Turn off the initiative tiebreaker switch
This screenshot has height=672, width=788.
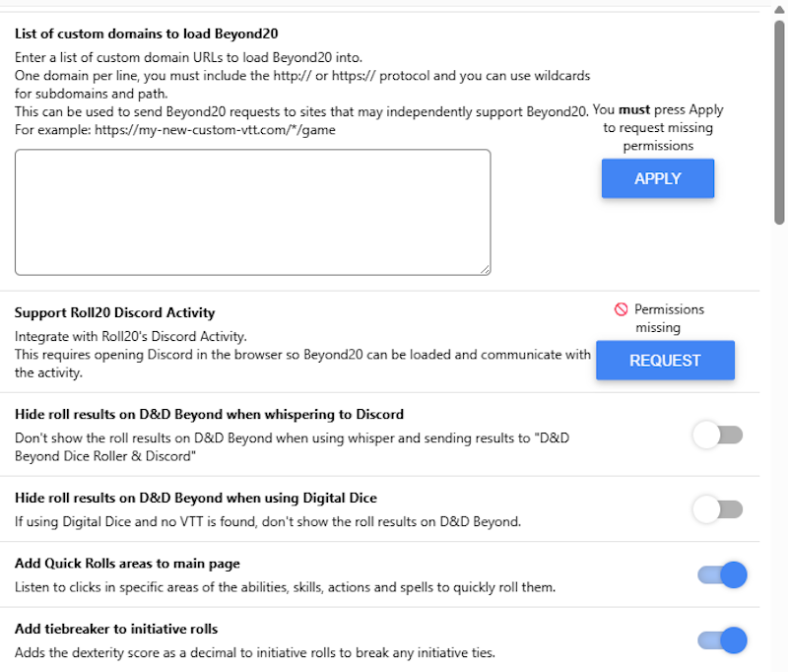[x=722, y=640]
